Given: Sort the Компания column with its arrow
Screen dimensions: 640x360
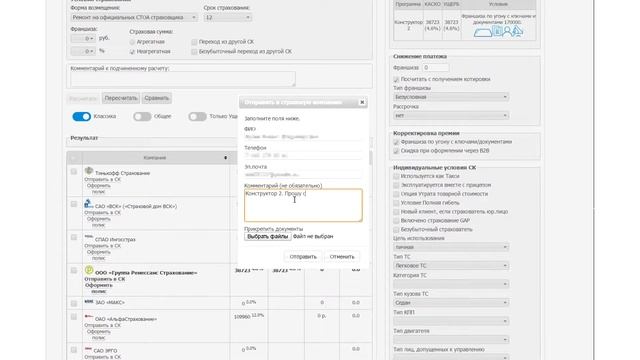Looking at the screenshot, I should point(225,158).
